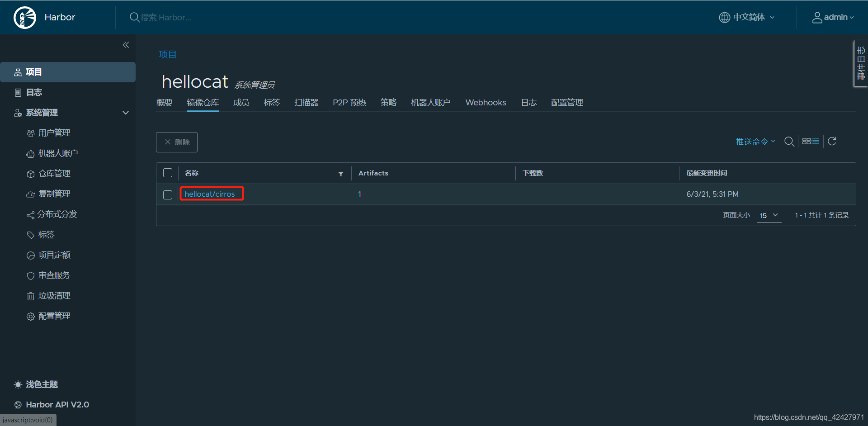Open the admin account dropdown
This screenshot has height=426, width=868.
click(833, 17)
